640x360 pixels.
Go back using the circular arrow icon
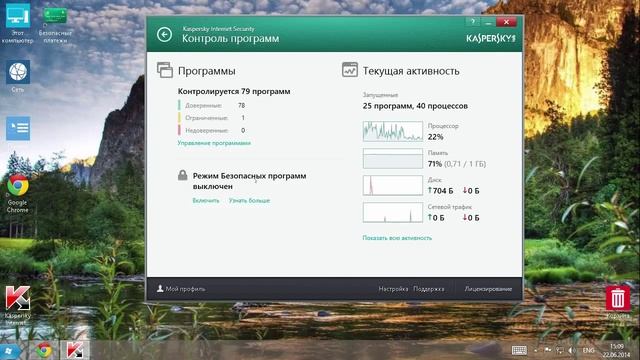click(x=164, y=35)
